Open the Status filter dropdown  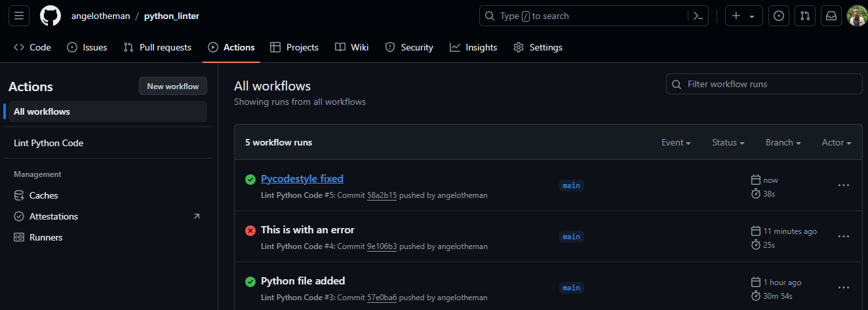point(728,142)
